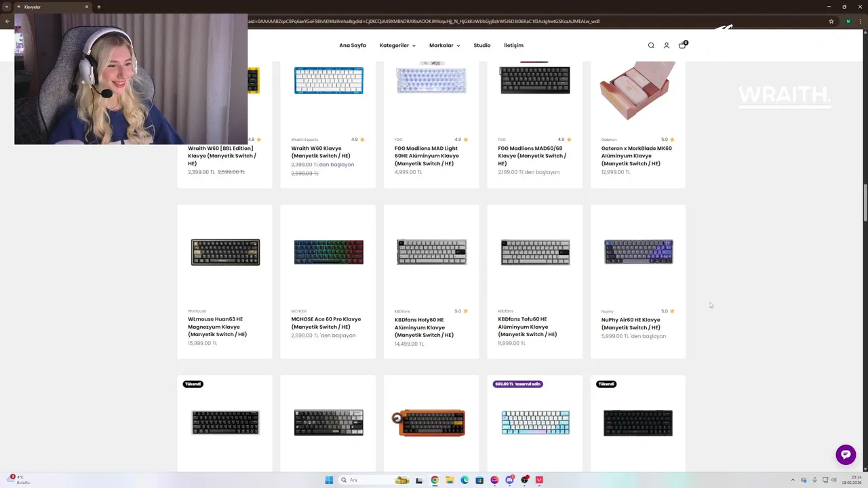Open the shopping cart icon

[683, 45]
